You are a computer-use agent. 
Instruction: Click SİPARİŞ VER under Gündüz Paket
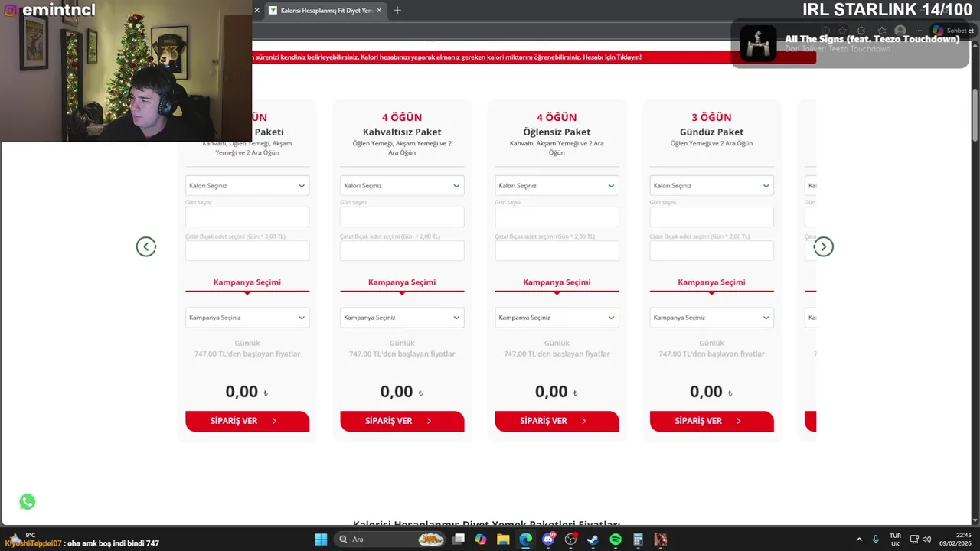tap(711, 421)
